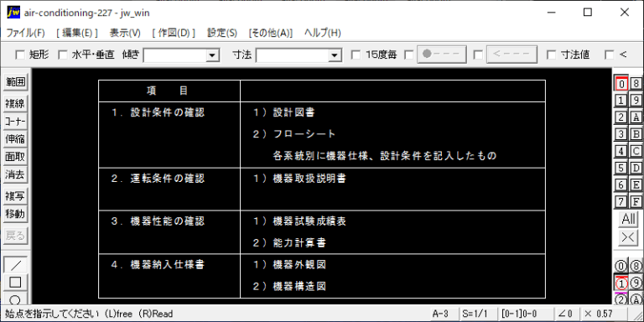Image resolution: width=644 pixels, height=322 pixels.
Task: Click layer button 4
Action: coord(621,151)
